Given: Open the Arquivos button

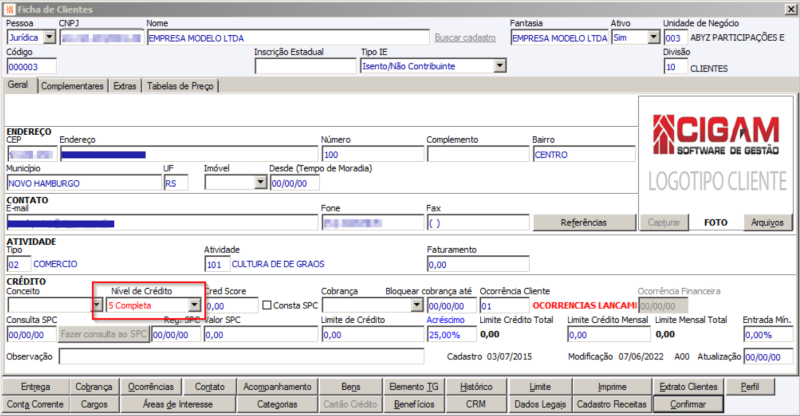Looking at the screenshot, I should tap(767, 223).
